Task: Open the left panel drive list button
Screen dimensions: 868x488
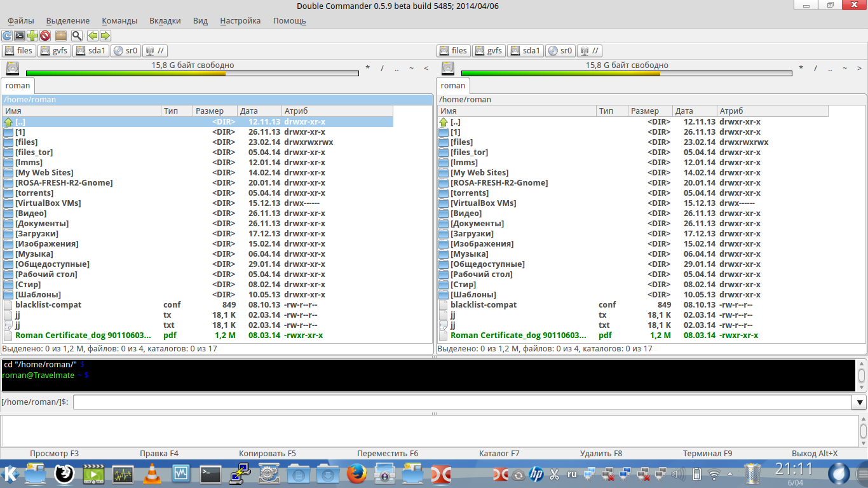Action: pyautogui.click(x=13, y=69)
